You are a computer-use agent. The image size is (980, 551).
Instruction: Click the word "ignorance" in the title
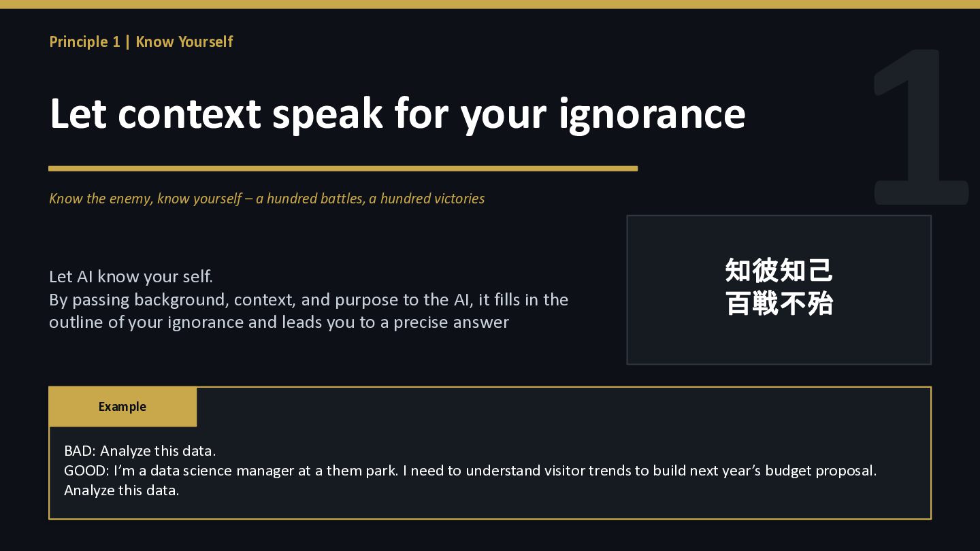coord(651,113)
